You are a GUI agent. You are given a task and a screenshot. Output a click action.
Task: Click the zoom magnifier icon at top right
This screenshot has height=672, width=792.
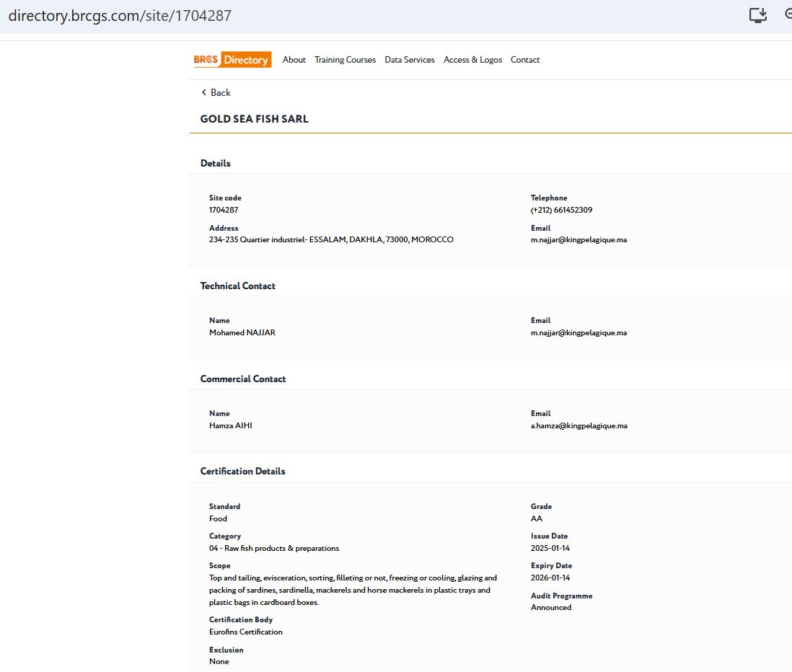788,15
